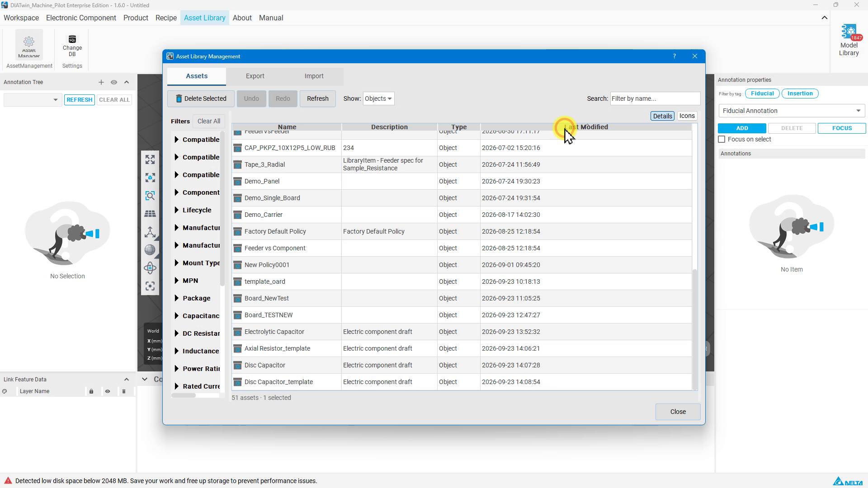Open the Annotation Tree filter dropdown
This screenshot has height=488, width=868.
pos(32,100)
